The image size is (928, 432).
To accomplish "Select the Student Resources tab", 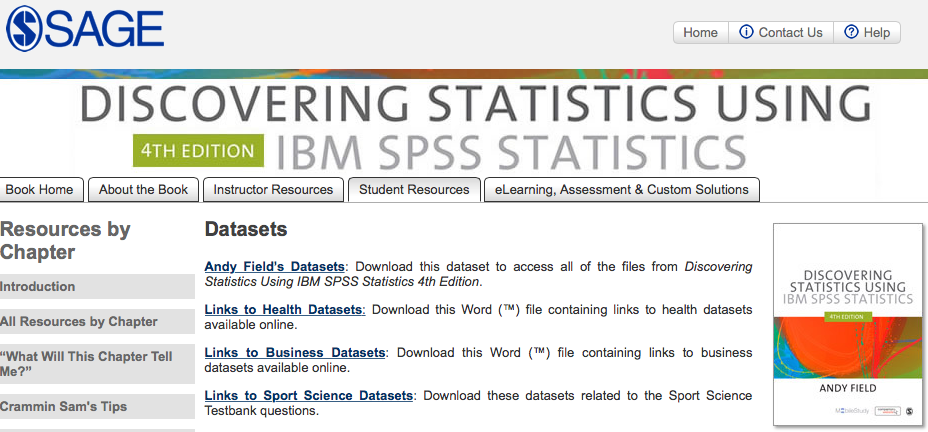I will tap(414, 190).
